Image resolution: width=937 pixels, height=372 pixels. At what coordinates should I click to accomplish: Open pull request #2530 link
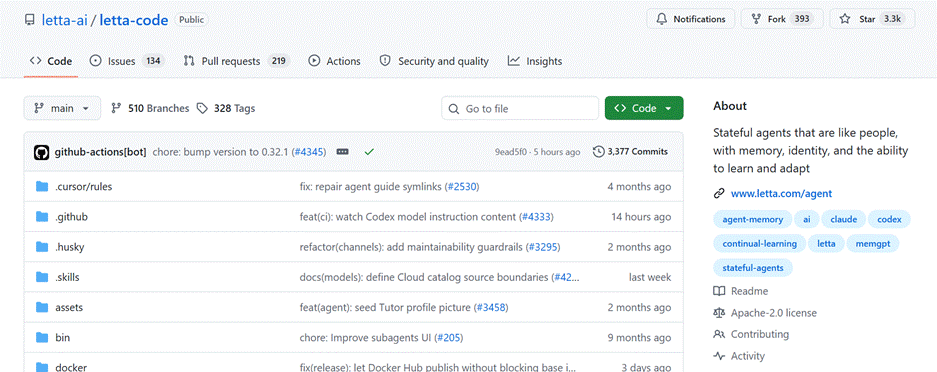coord(462,186)
